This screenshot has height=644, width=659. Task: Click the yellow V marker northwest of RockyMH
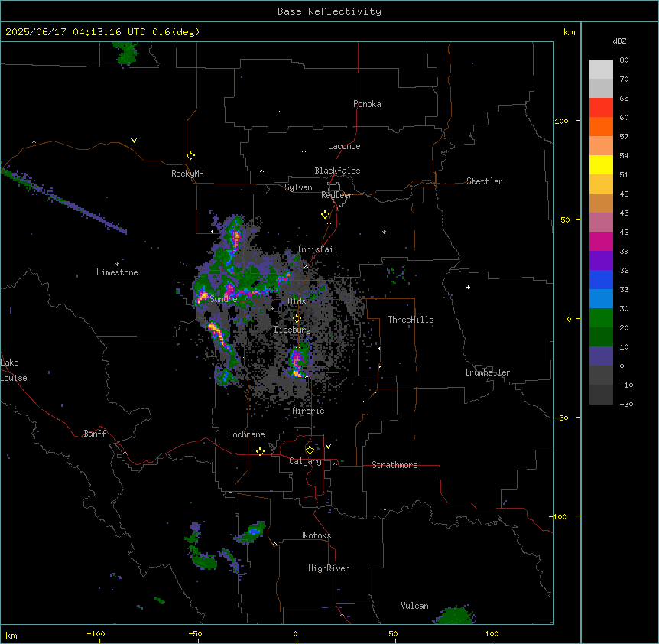click(134, 141)
